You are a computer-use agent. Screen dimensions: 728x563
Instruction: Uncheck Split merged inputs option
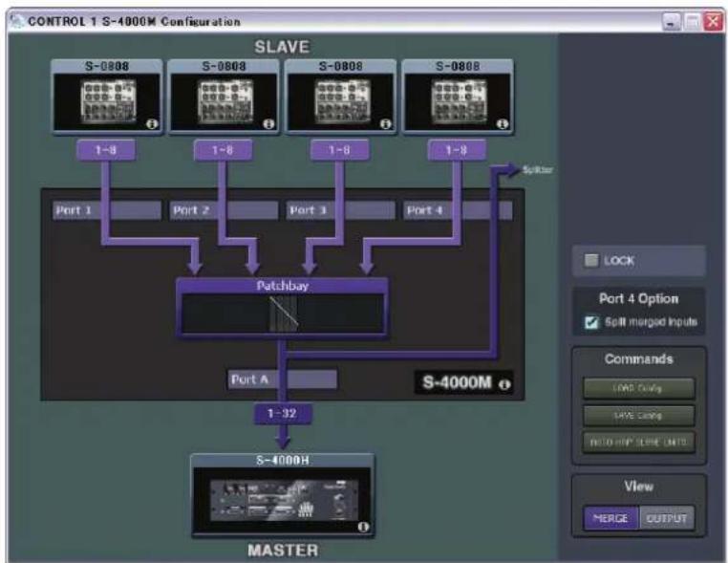(591, 322)
